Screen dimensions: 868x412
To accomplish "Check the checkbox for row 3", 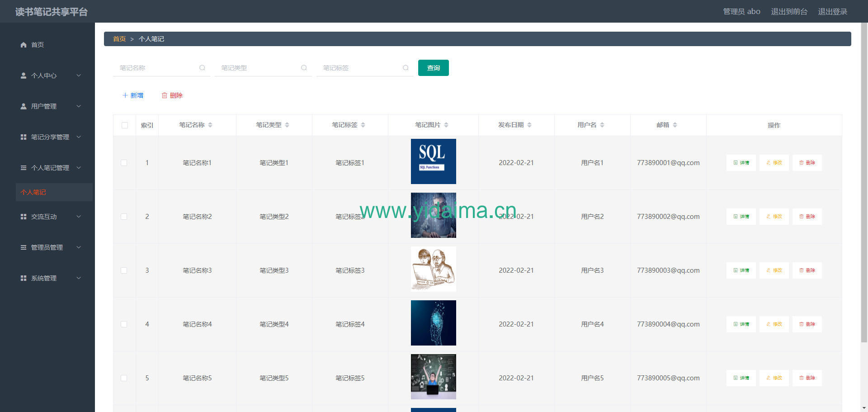I will [x=124, y=270].
